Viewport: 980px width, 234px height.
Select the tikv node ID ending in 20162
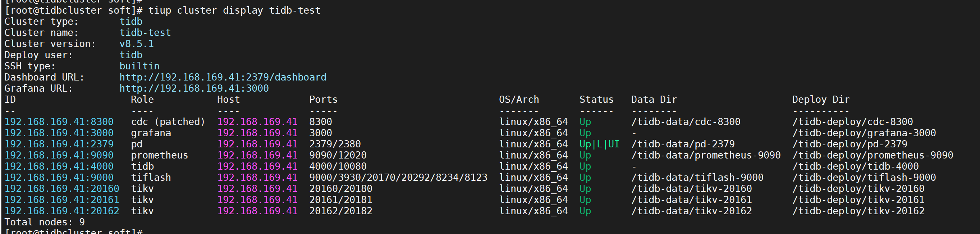tap(61, 211)
